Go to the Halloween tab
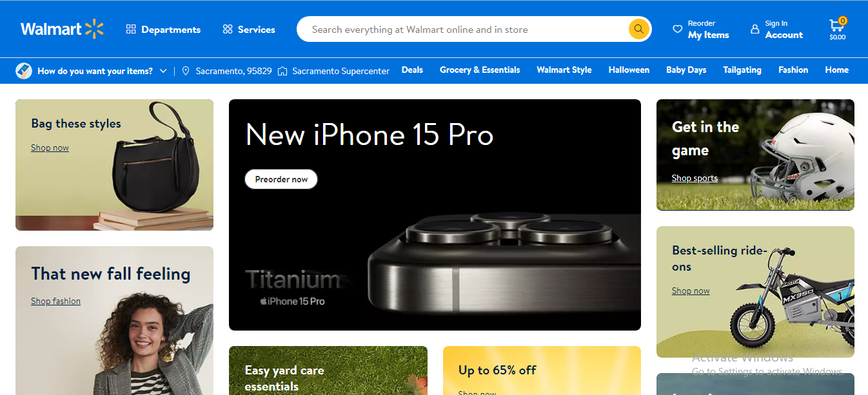Image resolution: width=868 pixels, height=395 pixels. tap(629, 70)
